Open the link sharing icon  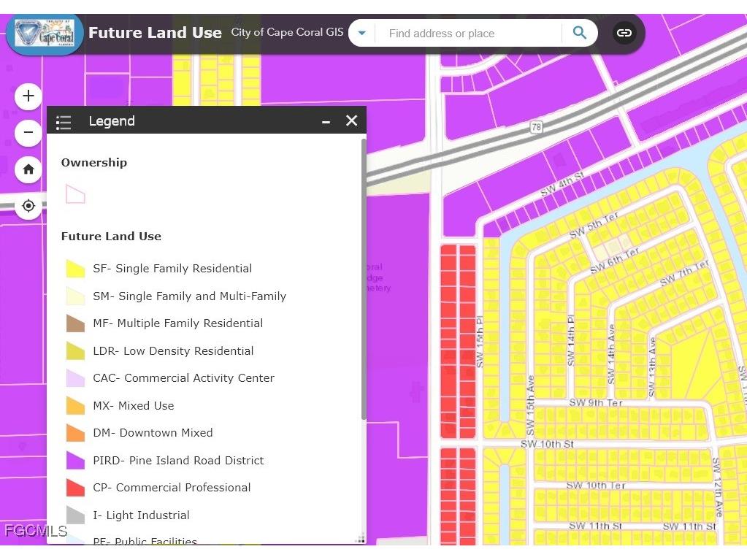(x=624, y=32)
